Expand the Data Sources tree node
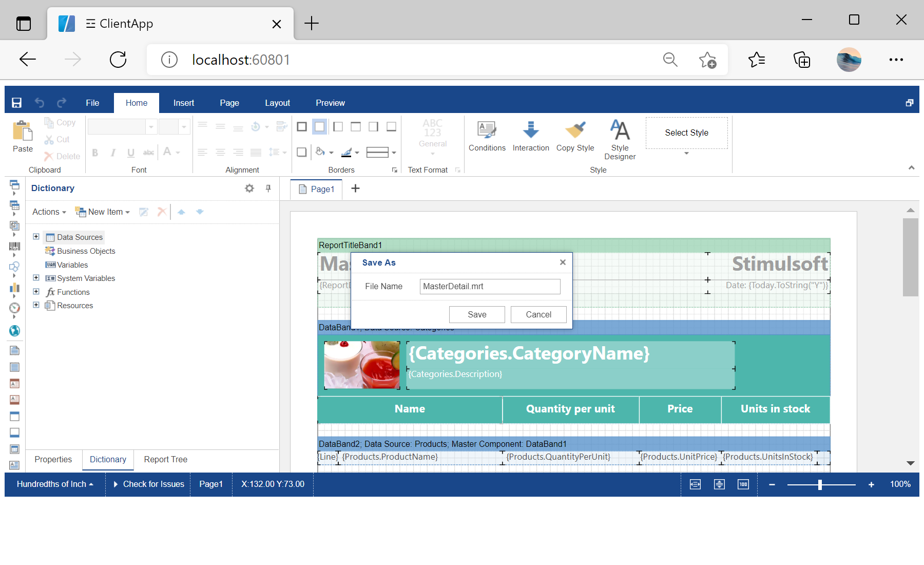 point(36,237)
